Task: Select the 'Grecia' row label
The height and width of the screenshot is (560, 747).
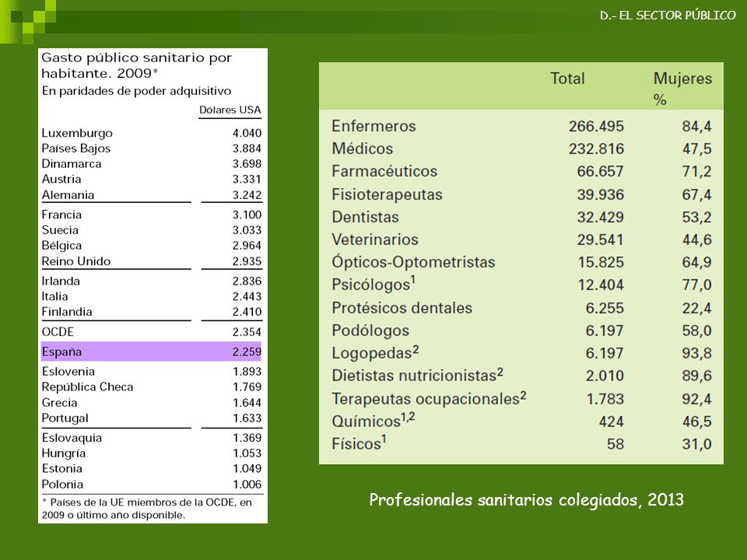Action: [60, 402]
